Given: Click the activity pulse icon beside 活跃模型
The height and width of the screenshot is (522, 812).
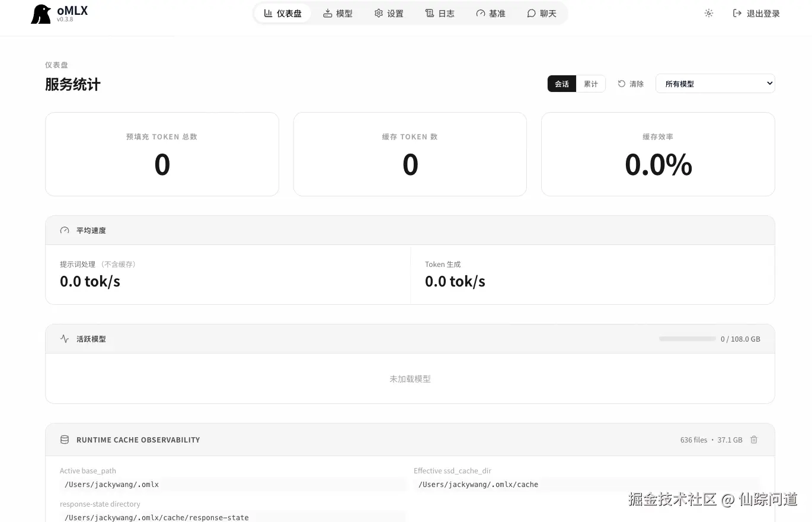Looking at the screenshot, I should [65, 339].
